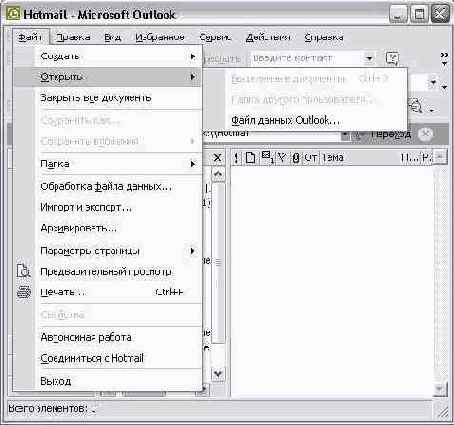The width and height of the screenshot is (454, 425).
Task: Click the printer icon beside Печать
Action: 24,292
